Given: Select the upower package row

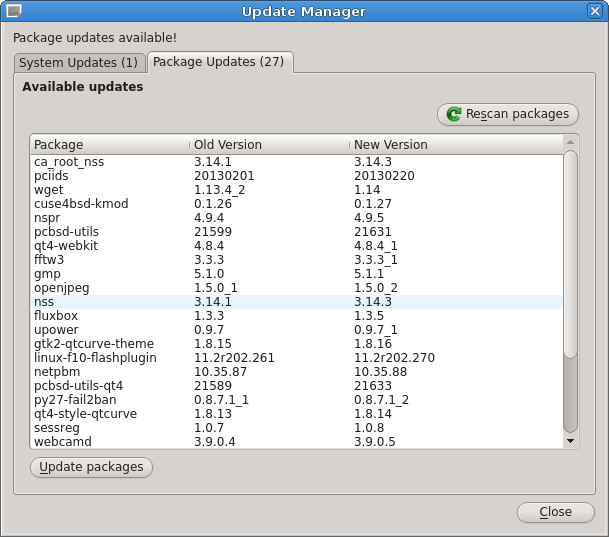Looking at the screenshot, I should tap(296, 330).
